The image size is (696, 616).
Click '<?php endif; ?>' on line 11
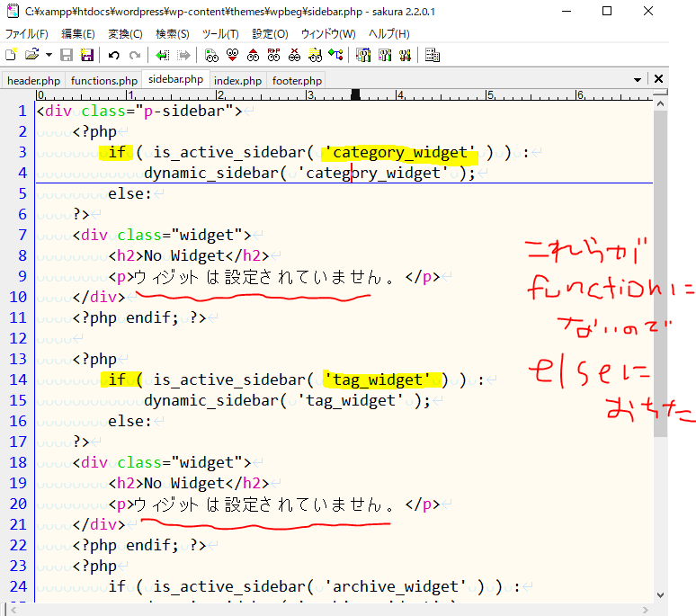pos(139,317)
